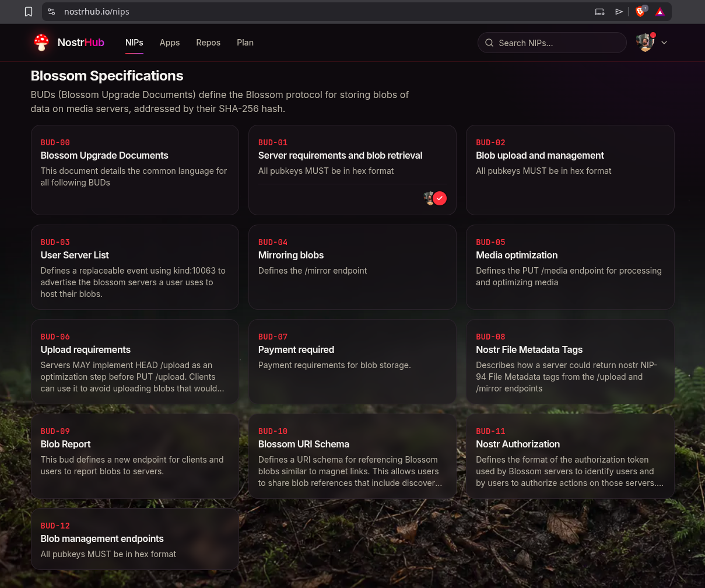Focus the Search NIPs field
This screenshot has width=705, height=588.
tap(552, 43)
